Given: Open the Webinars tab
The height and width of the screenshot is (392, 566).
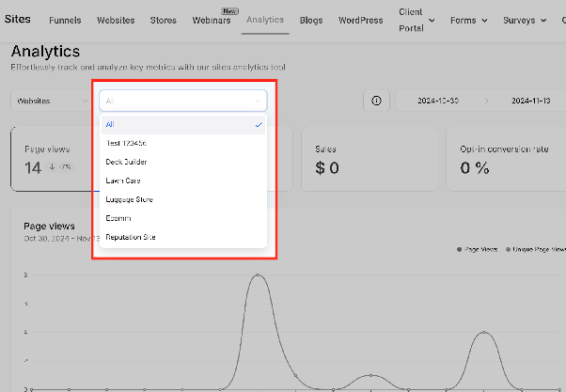Looking at the screenshot, I should pos(212,21).
